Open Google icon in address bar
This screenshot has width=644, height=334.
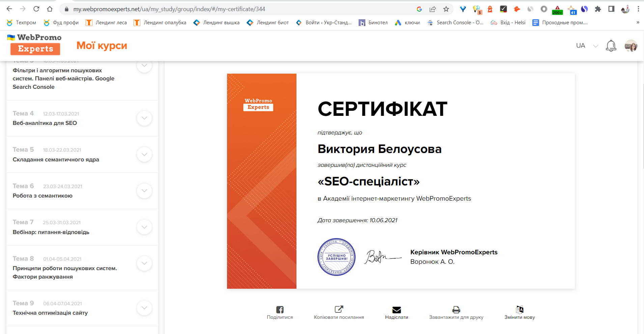coord(419,9)
